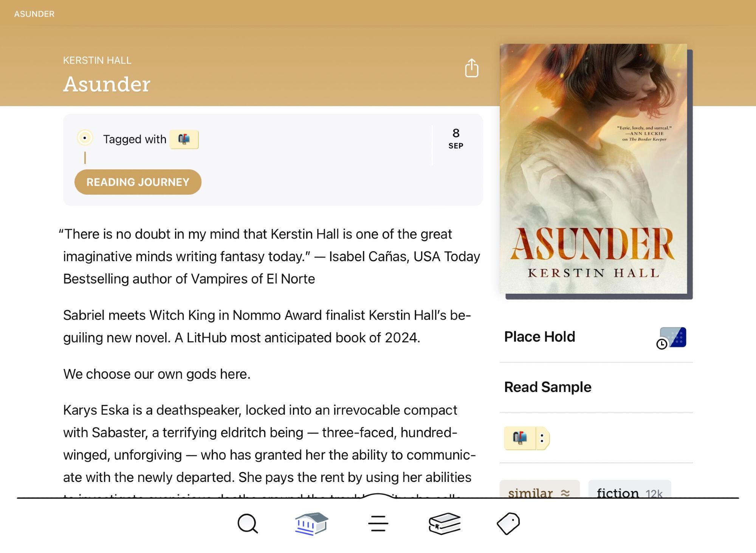Screen dimensions: 756x553
Task: Click the Asunder title heading
Action: (107, 84)
